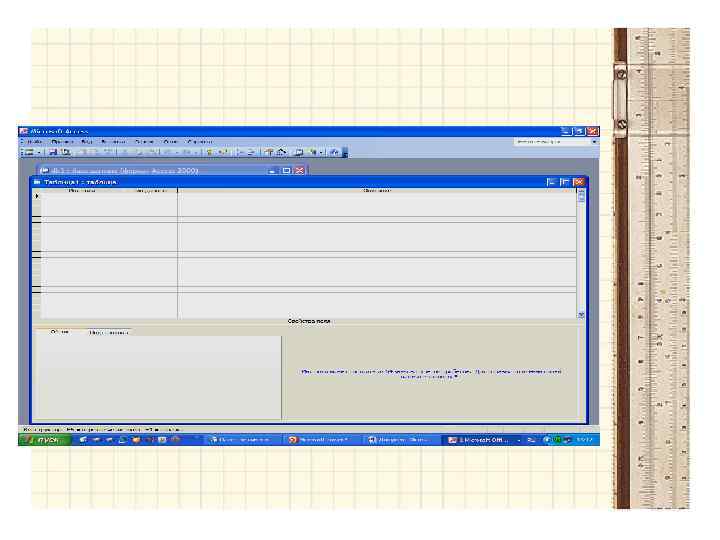Click the Access Help toolbar icon
Viewport: 720px width, 540px height.
[334, 152]
